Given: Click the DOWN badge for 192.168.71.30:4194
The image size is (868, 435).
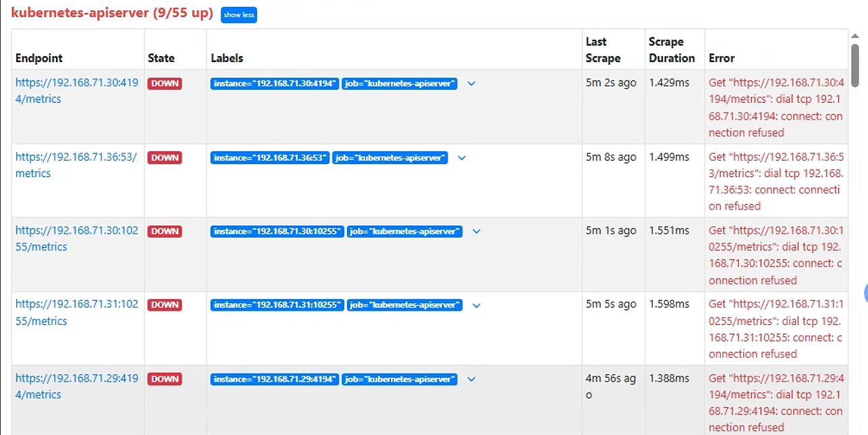Looking at the screenshot, I should (165, 84).
